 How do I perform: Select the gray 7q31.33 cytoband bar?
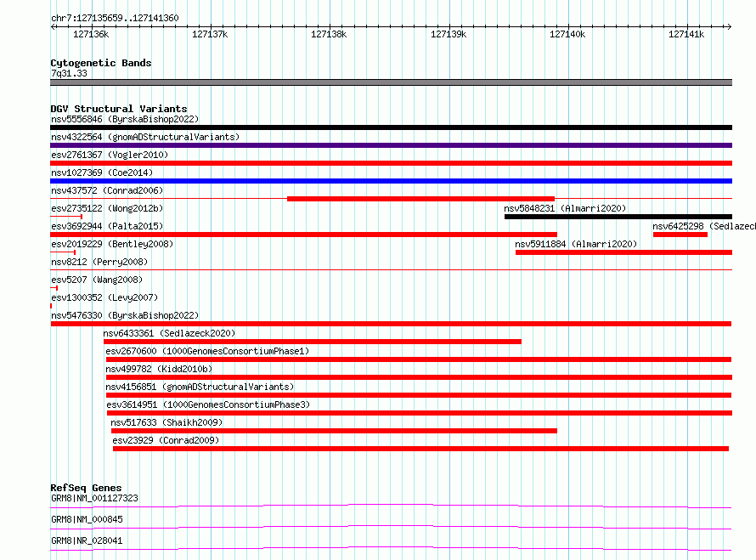pos(391,82)
